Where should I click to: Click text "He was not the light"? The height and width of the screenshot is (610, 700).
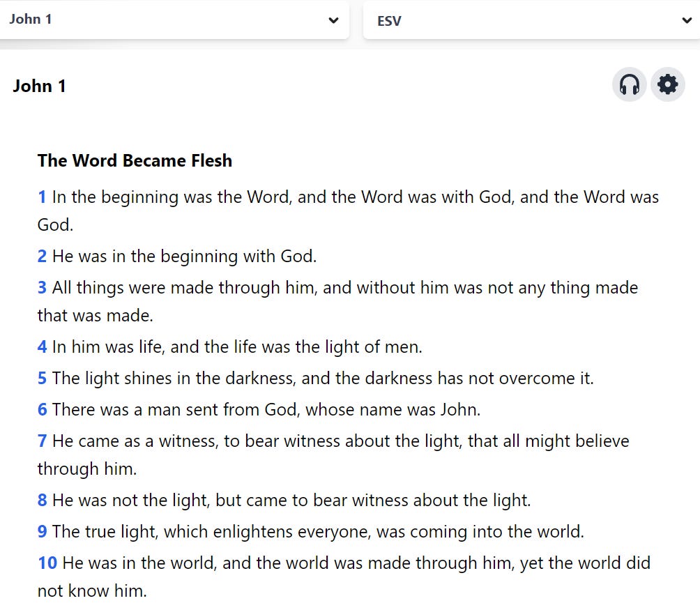131,501
